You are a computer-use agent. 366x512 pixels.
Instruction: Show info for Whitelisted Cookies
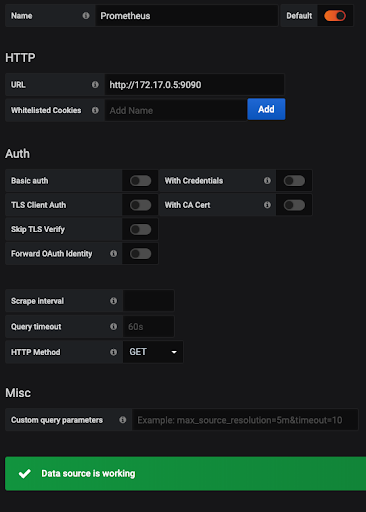pyautogui.click(x=95, y=110)
